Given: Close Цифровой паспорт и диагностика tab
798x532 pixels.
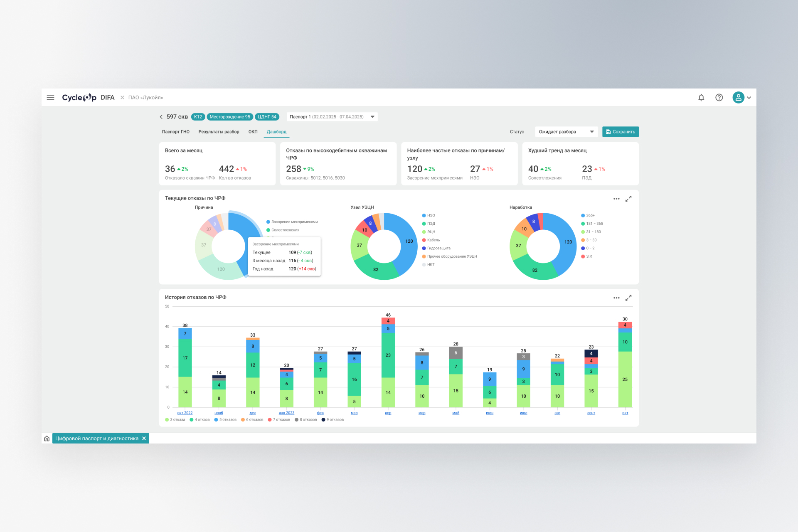Looking at the screenshot, I should [x=144, y=438].
